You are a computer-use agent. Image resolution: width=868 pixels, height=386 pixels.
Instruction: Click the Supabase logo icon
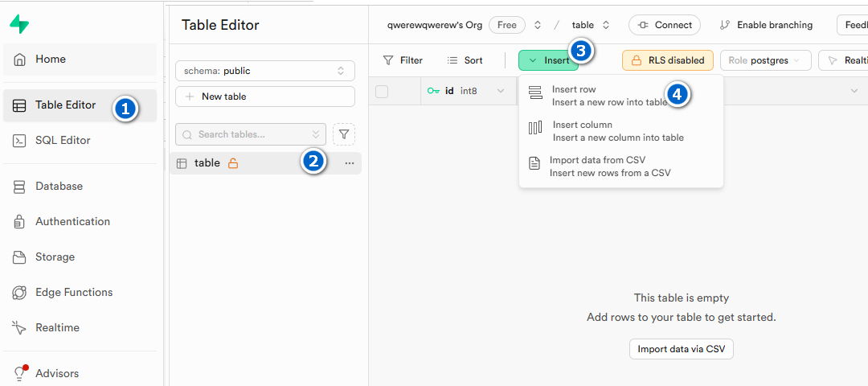pos(19,24)
